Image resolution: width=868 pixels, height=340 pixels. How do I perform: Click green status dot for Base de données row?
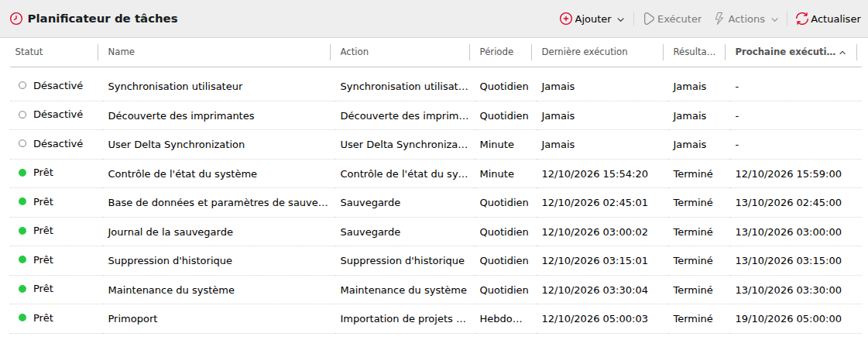point(22,201)
